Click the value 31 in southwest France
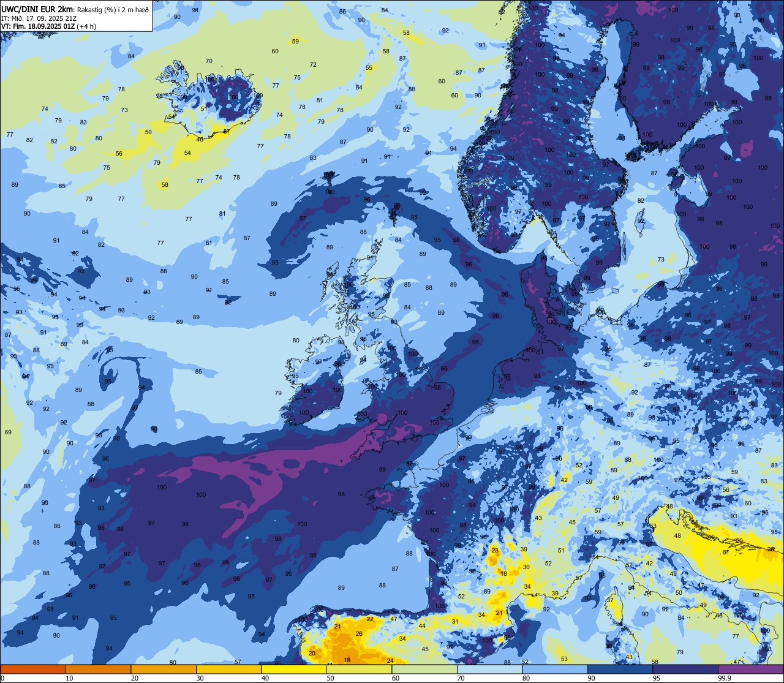 coord(455,621)
